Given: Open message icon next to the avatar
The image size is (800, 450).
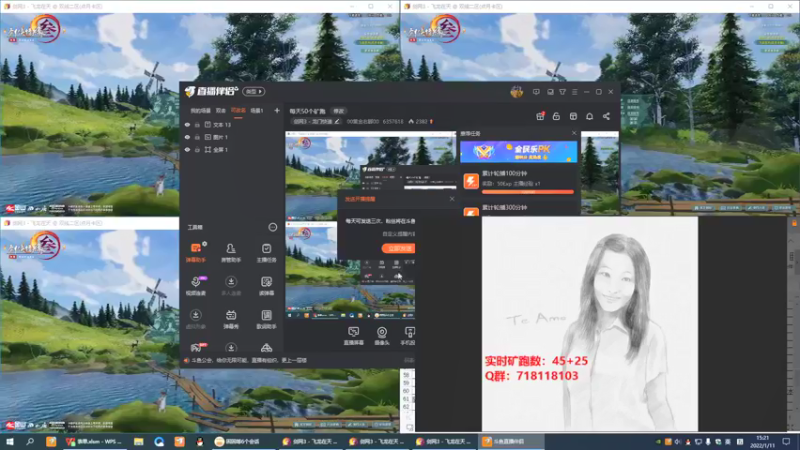Looking at the screenshot, I should click(x=536, y=92).
